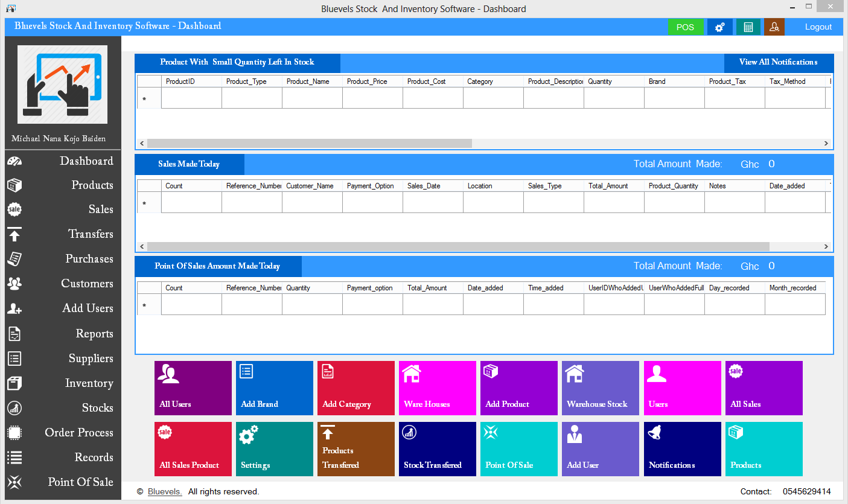Viewport: 848px width, 504px height.
Task: Click right scroll arrow of Sales Made Today table
Action: point(827,247)
